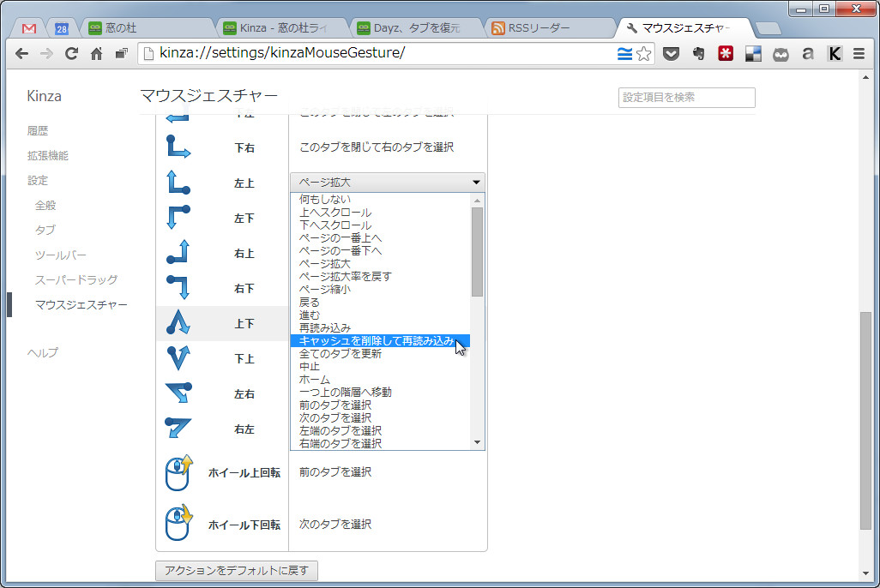This screenshot has height=588, width=880.
Task: Click the Kinza K toolbar icon
Action: (x=835, y=54)
